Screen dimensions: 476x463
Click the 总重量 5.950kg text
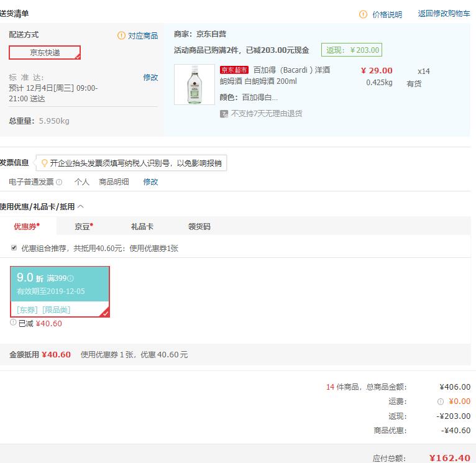tap(39, 121)
